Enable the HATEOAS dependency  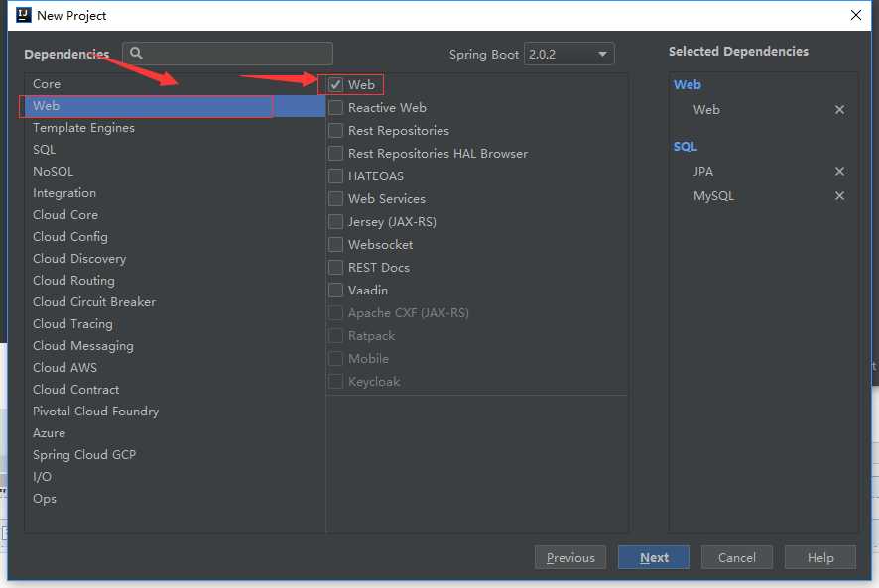tap(335, 176)
